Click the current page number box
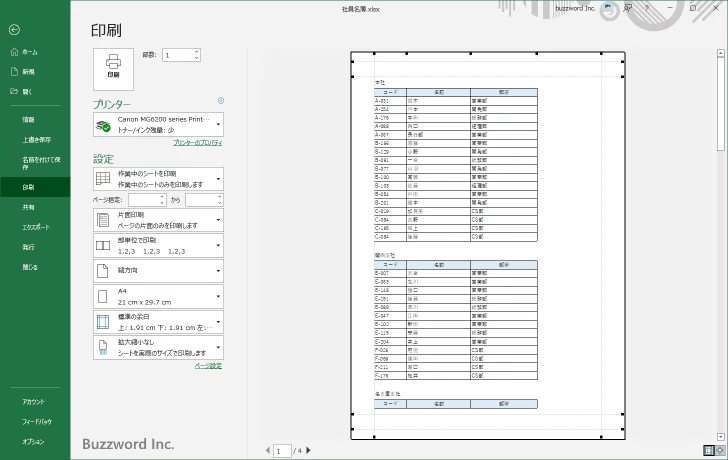This screenshot has width=728, height=460. tap(282, 451)
